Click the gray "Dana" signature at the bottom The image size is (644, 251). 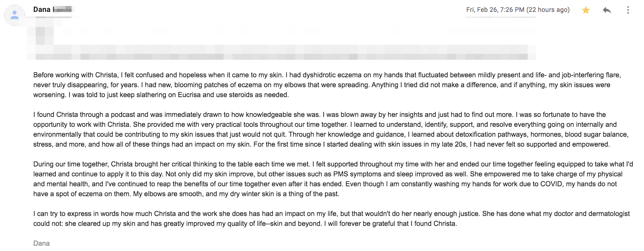(41, 243)
